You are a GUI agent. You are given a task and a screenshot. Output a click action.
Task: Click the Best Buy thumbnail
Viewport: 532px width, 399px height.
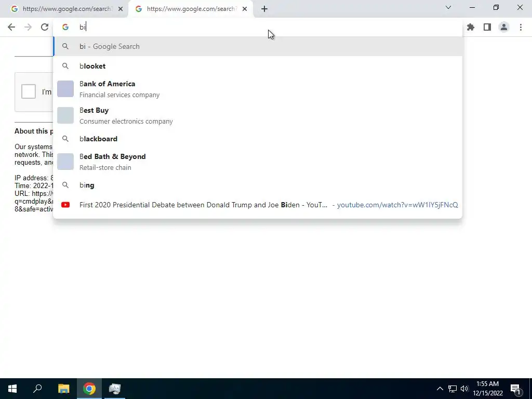(65, 115)
